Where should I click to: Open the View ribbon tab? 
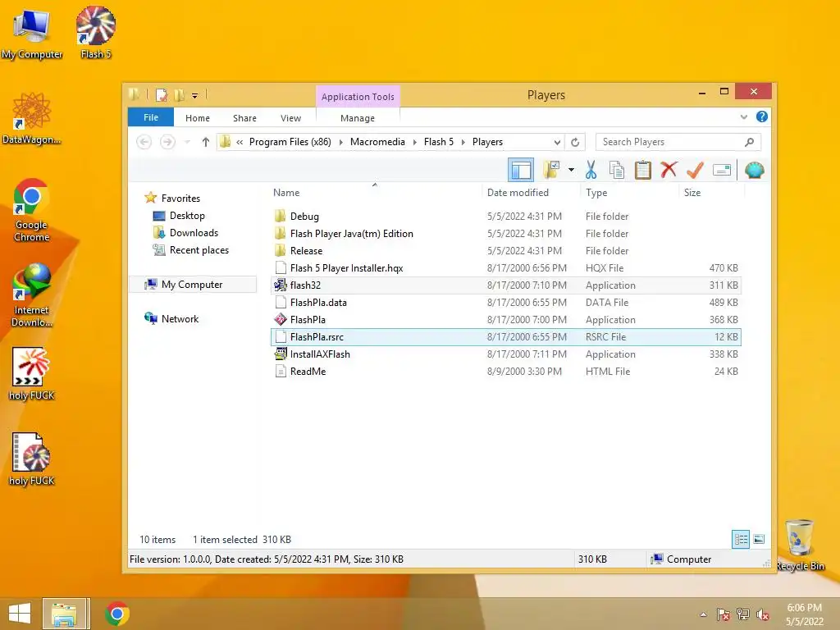pyautogui.click(x=290, y=118)
